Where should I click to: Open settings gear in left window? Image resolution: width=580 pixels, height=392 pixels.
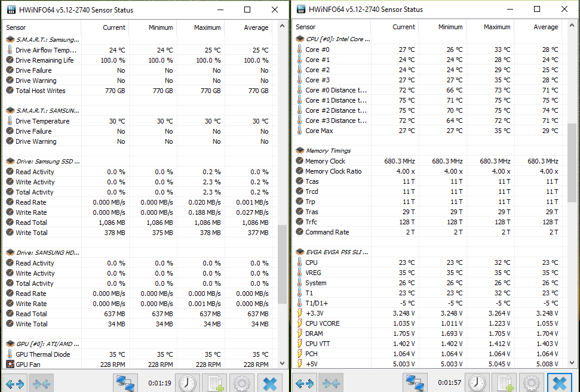[242, 384]
